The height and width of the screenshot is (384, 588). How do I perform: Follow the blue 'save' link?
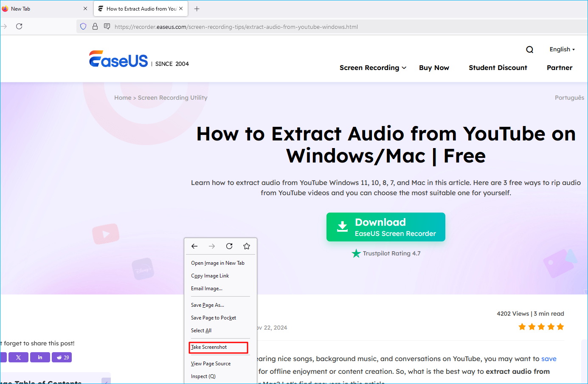[x=549, y=359]
